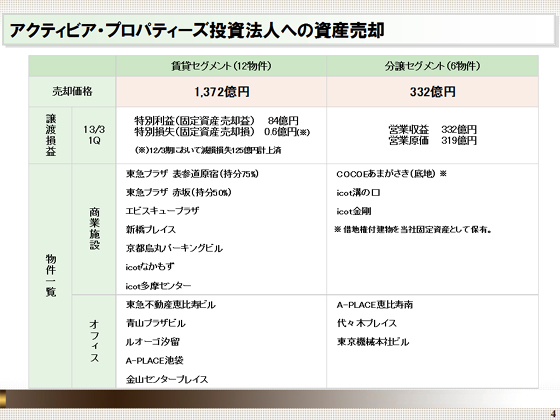Select the entry A-PLACE池袋

(155, 360)
